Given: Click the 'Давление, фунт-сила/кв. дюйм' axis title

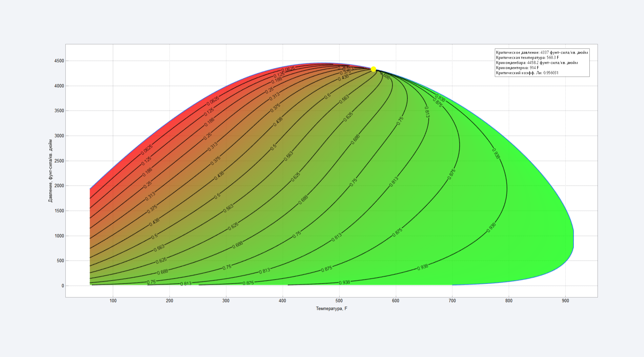Looking at the screenshot, I should pyautogui.click(x=51, y=171).
